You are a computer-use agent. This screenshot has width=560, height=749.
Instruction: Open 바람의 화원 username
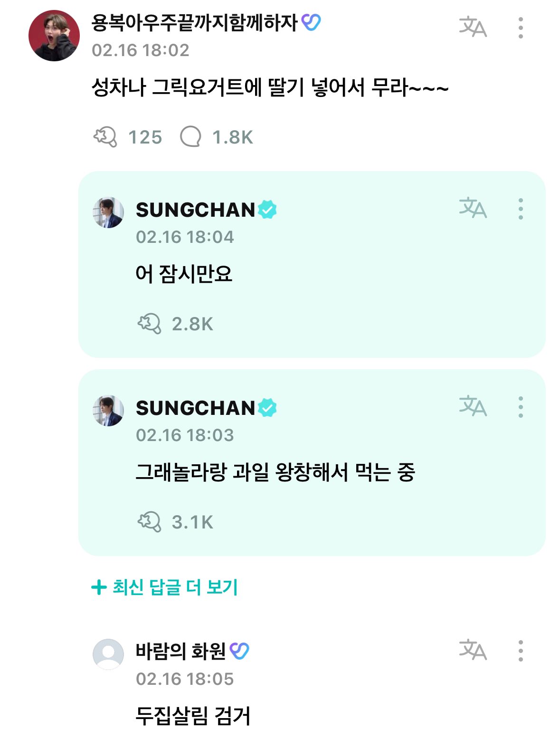tap(180, 651)
